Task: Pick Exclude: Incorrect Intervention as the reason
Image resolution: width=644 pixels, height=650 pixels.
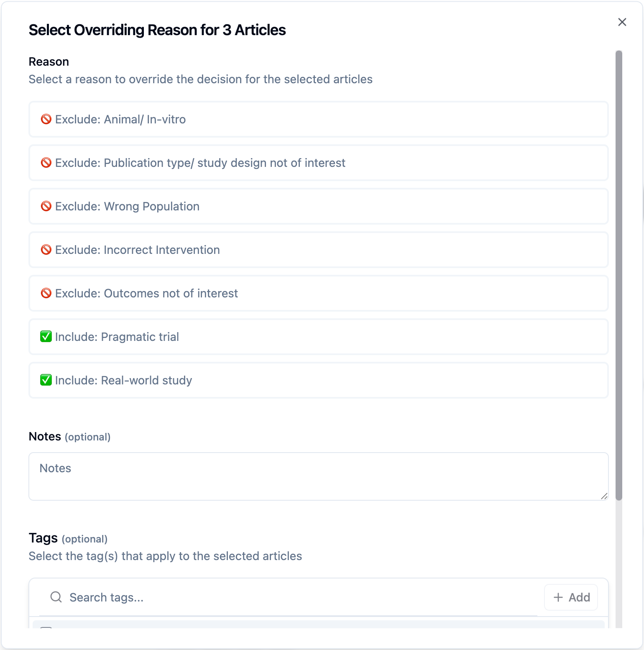Action: pyautogui.click(x=318, y=250)
